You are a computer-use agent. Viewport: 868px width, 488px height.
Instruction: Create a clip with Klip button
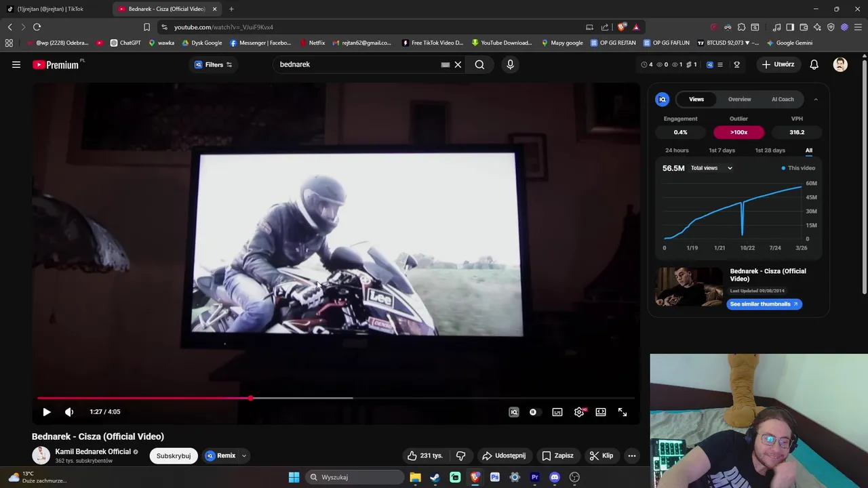601,455
